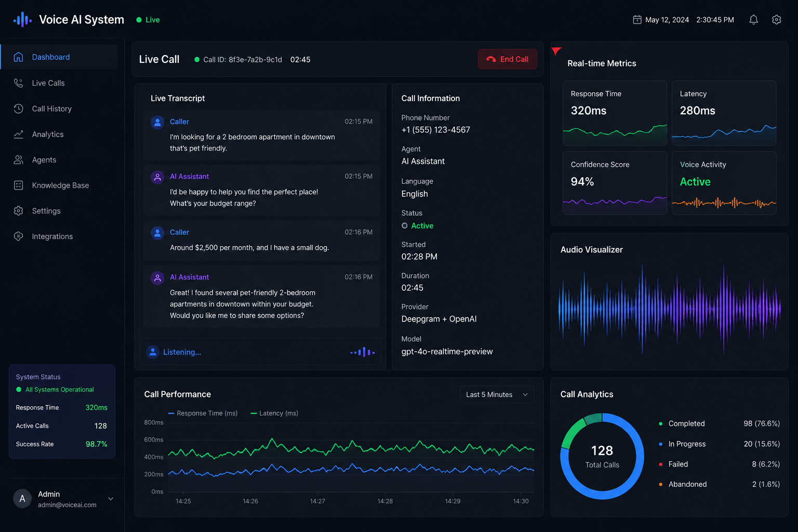This screenshot has height=532, width=798.
Task: Click the Dashboard home icon
Action: point(18,57)
